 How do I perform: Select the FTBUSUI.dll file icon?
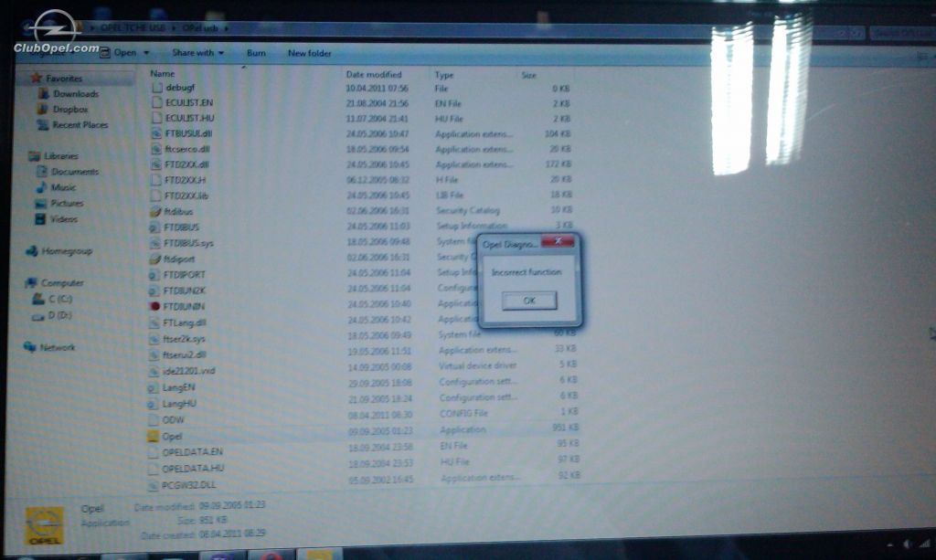(x=156, y=133)
